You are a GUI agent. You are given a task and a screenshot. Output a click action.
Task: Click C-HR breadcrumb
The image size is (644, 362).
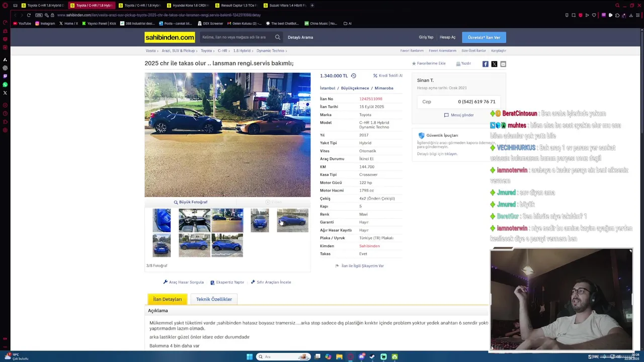[x=222, y=51]
